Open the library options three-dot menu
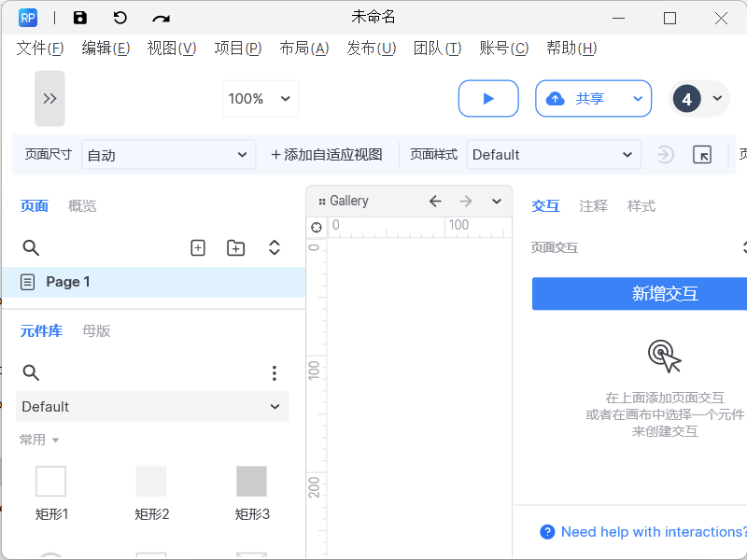The image size is (747, 560). coord(274,372)
